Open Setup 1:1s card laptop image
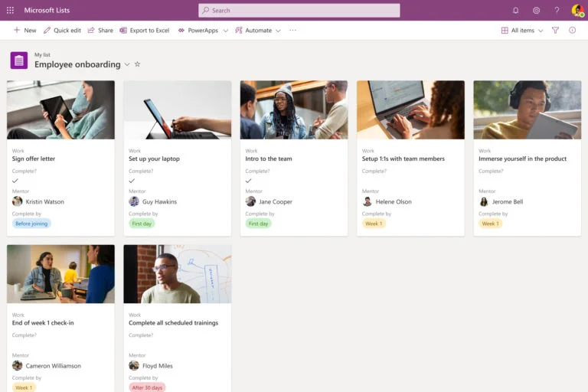Viewport: 588px width, 392px height. tap(410, 110)
